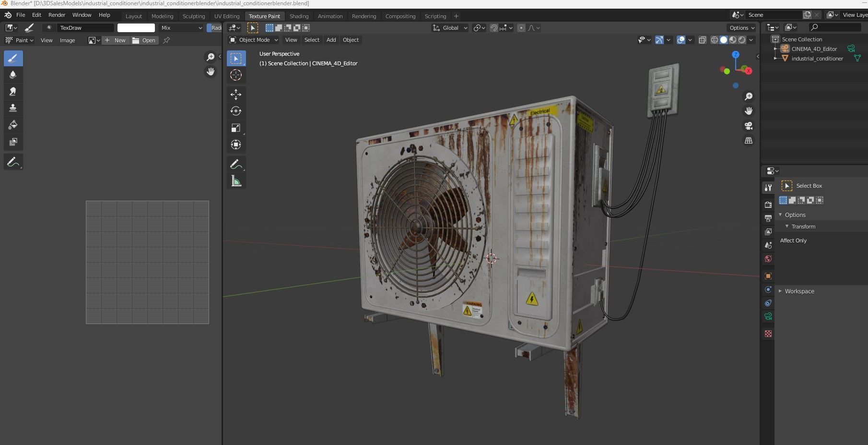Click the viewport zoom magnifier icon
This screenshot has width=868, height=445.
tap(749, 96)
